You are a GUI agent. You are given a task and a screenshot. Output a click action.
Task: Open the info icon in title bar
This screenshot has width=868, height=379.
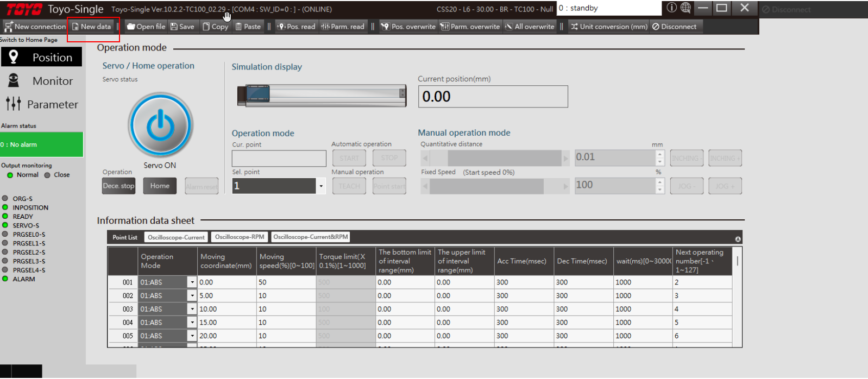pyautogui.click(x=672, y=8)
